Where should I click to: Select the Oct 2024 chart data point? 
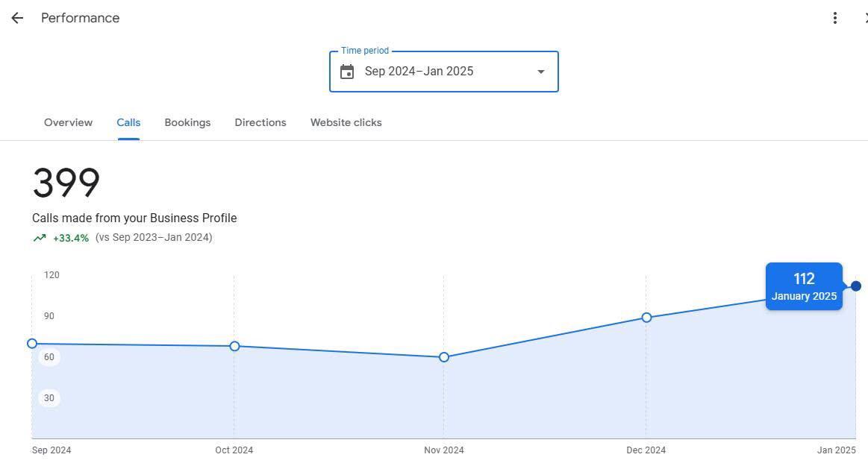pyautogui.click(x=234, y=346)
